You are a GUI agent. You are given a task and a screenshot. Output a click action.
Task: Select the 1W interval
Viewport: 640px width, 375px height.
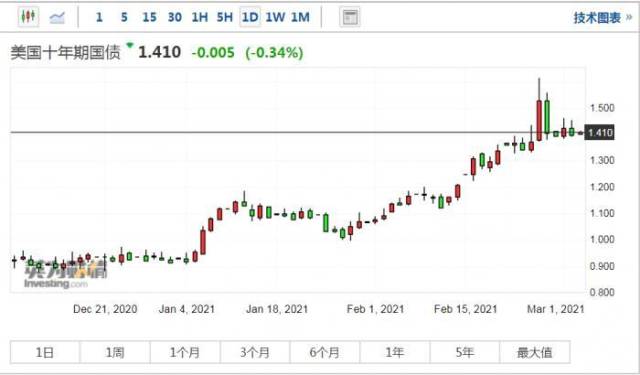coord(275,17)
